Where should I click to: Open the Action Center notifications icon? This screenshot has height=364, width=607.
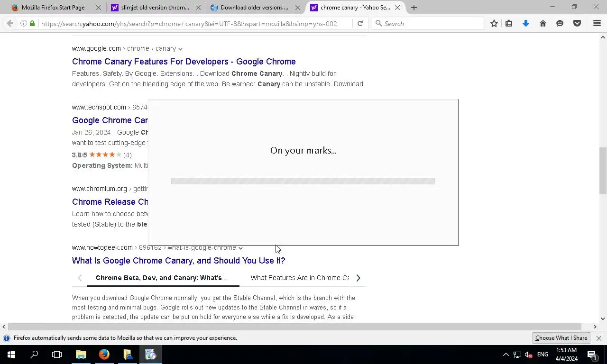click(592, 355)
